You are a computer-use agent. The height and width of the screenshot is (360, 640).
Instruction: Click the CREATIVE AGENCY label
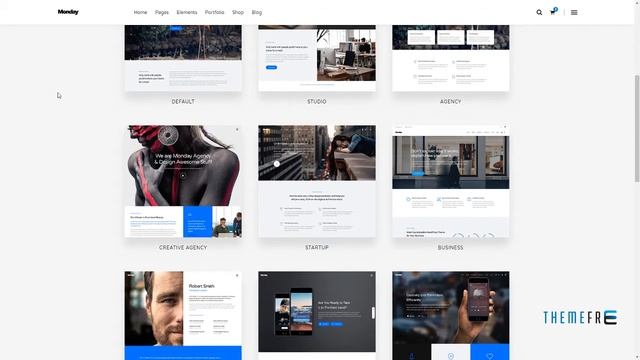183,247
